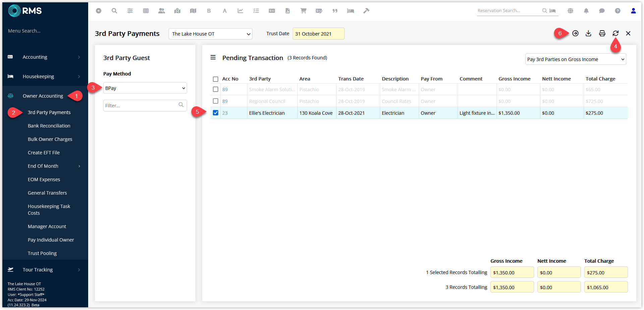Open Manager Account menu item
644x310 pixels.
click(47, 226)
